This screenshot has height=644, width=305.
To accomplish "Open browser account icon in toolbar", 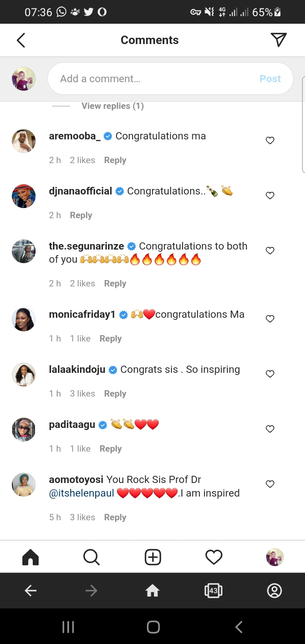I will [274, 591].
